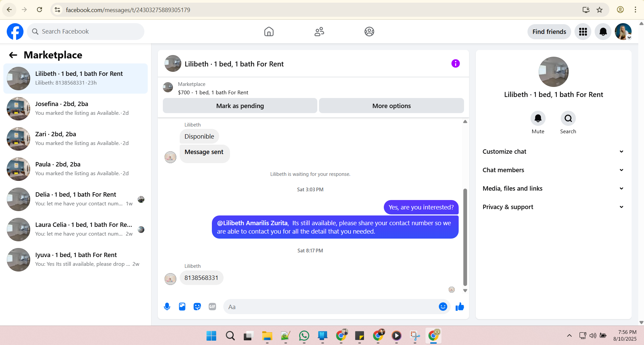Open Laura Celia conversation
Viewport: 644px width, 345px height.
point(76,230)
